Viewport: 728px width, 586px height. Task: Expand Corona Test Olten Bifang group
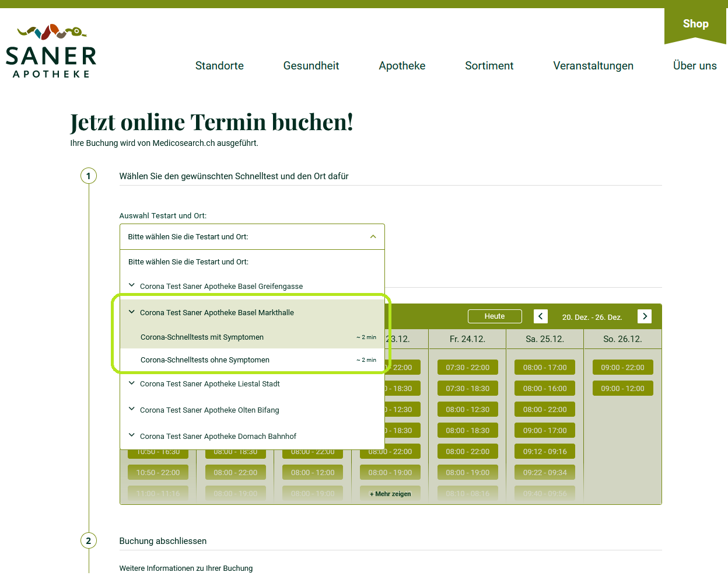pyautogui.click(x=252, y=410)
